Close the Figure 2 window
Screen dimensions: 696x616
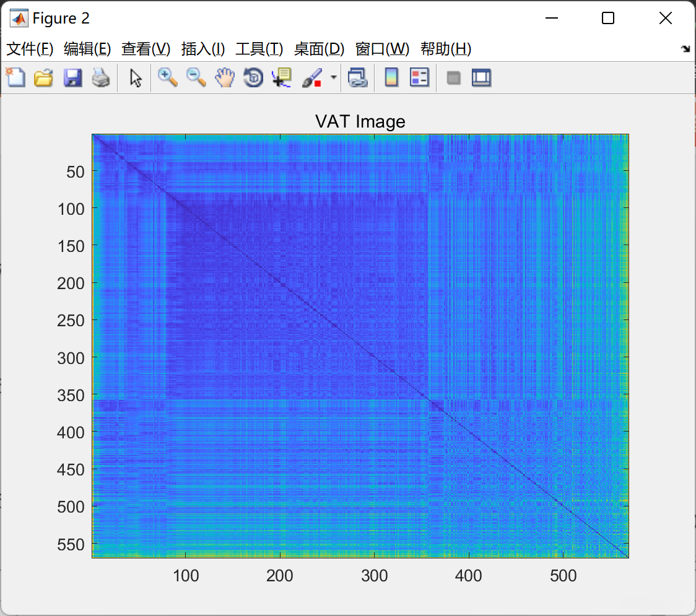pyautogui.click(x=666, y=18)
